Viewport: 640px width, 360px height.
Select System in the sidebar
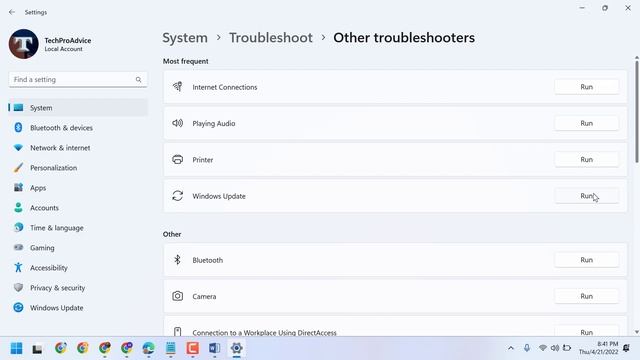pyautogui.click(x=78, y=108)
